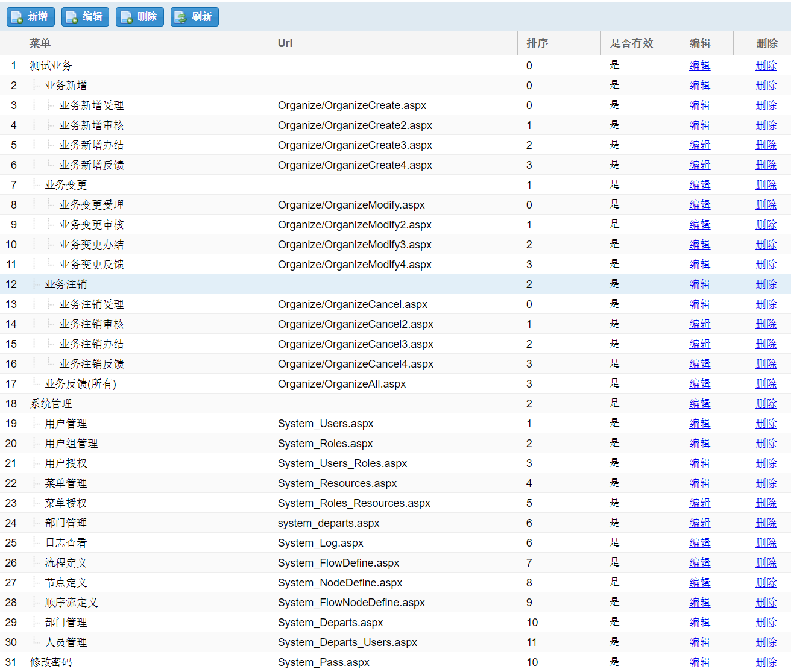The width and height of the screenshot is (791, 672).
Task: Edit the 修改密码 row via 编辑 link
Action: 700,662
